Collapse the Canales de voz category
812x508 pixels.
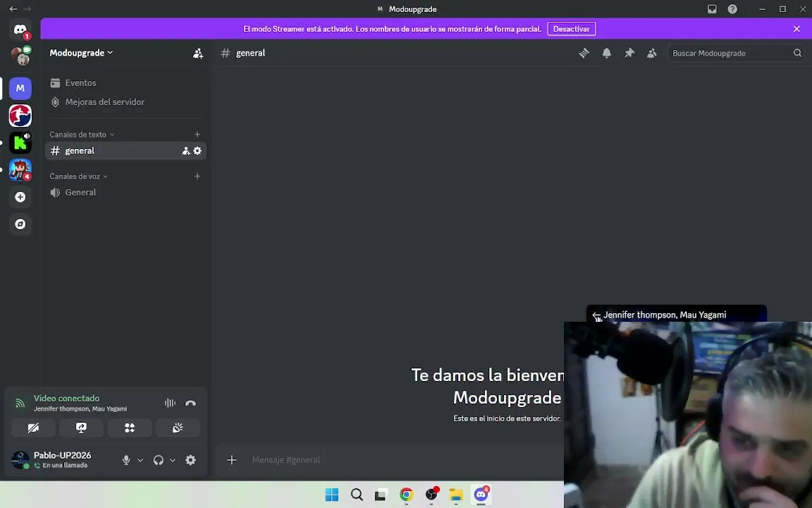(78, 176)
